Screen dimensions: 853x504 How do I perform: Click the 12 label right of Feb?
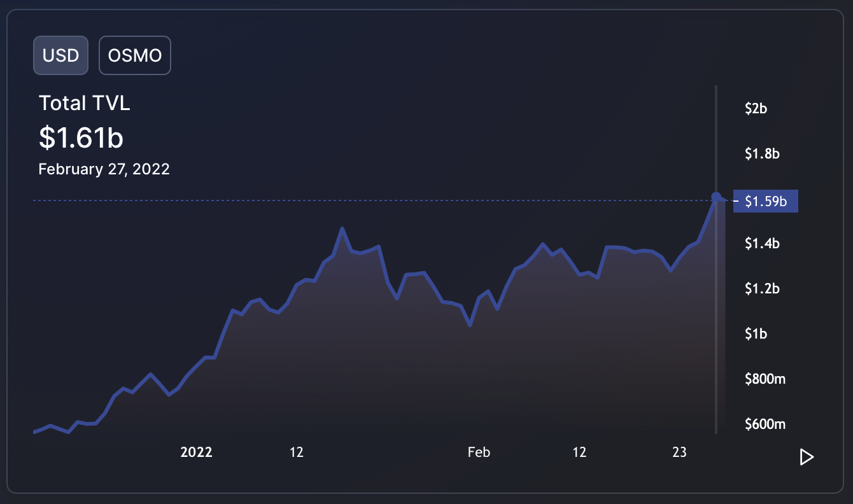tap(579, 452)
